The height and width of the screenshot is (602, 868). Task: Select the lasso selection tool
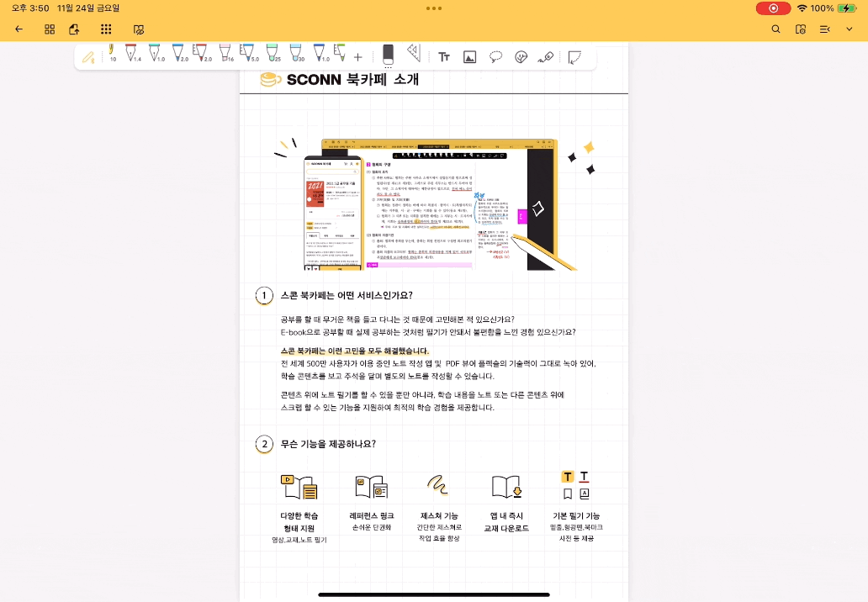pyautogui.click(x=495, y=57)
